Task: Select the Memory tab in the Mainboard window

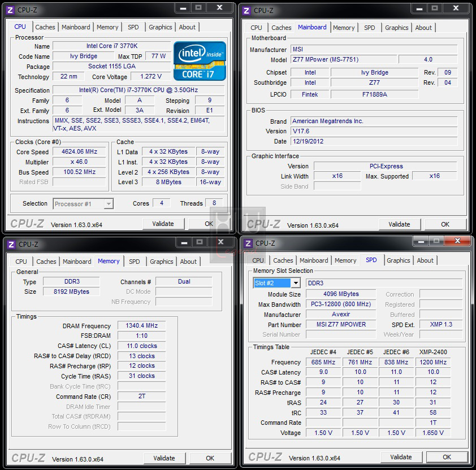Action: [344, 28]
